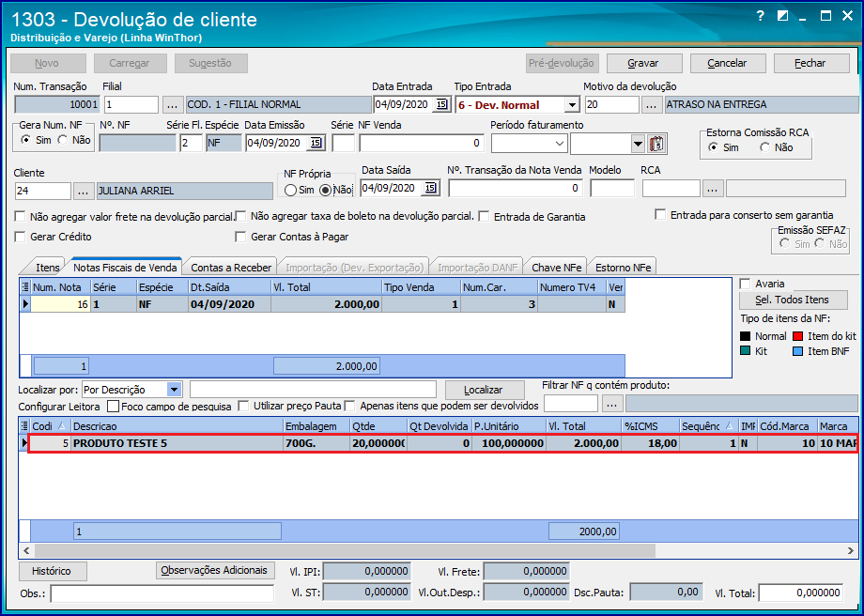
Task: Click Fechar button
Action: [810, 63]
